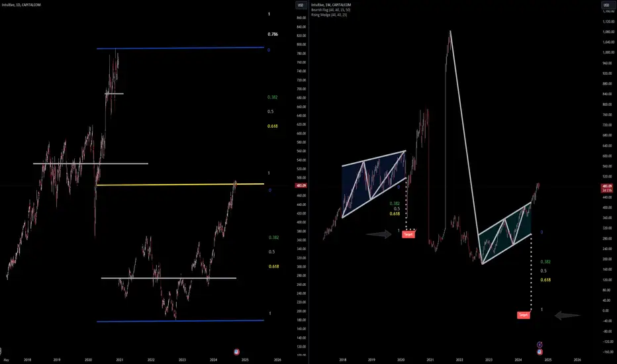Screen dimensions: 617x364
Task: Select the lower blue horizontal line on the left chart
Action: point(180,321)
